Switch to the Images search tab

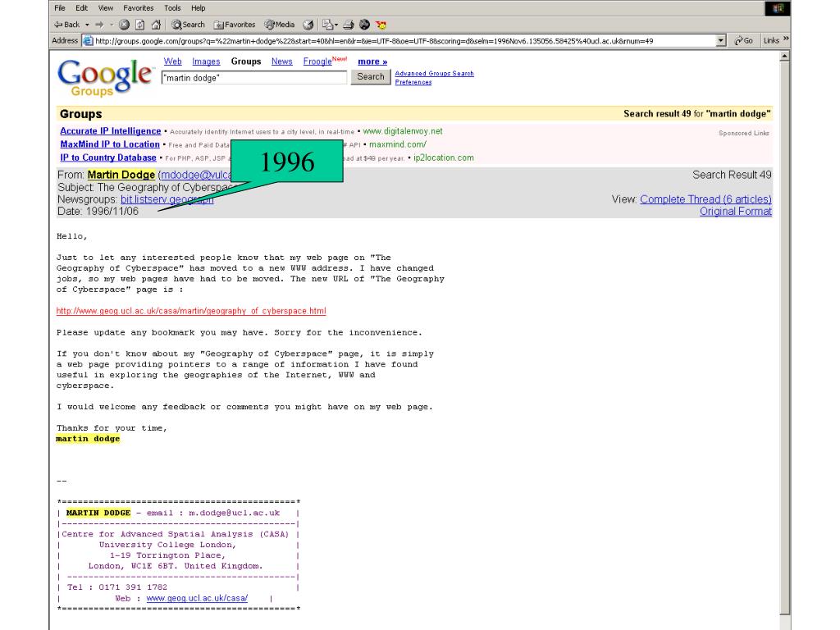tap(206, 62)
